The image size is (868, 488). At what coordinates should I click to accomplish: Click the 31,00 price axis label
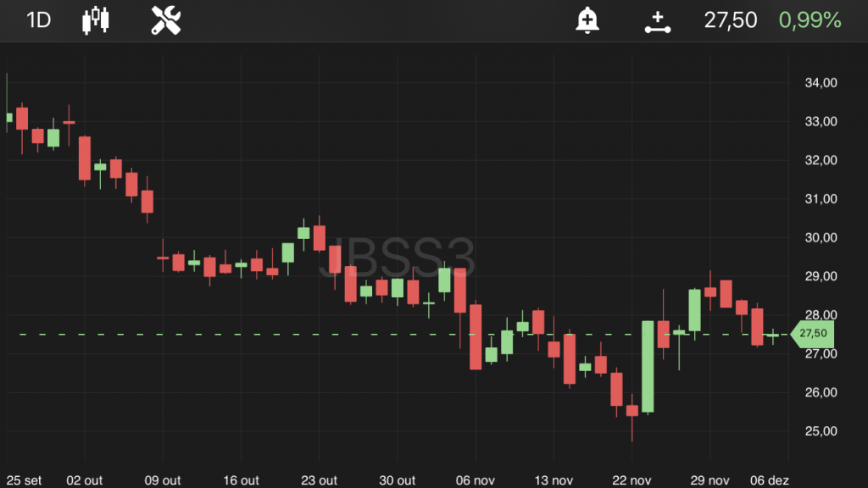[x=821, y=199]
